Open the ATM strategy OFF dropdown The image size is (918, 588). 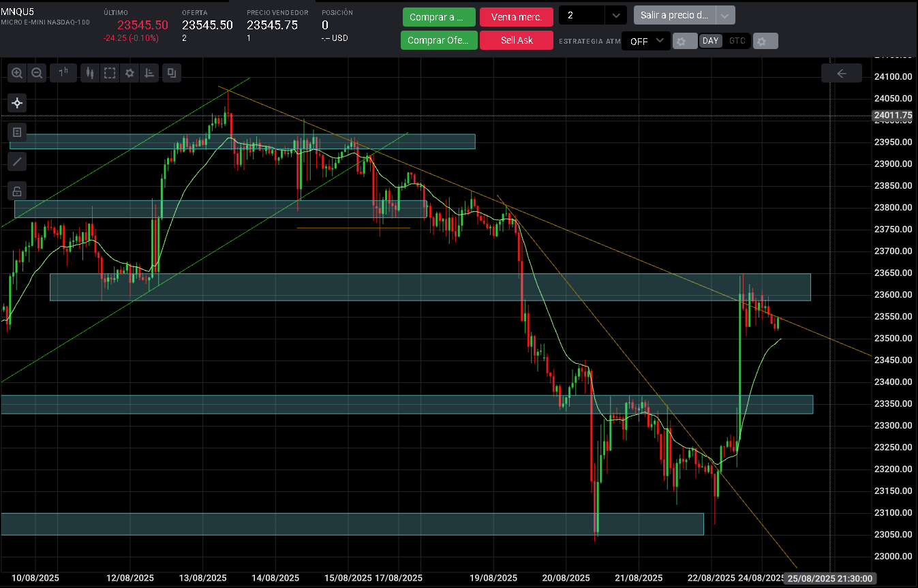point(646,41)
